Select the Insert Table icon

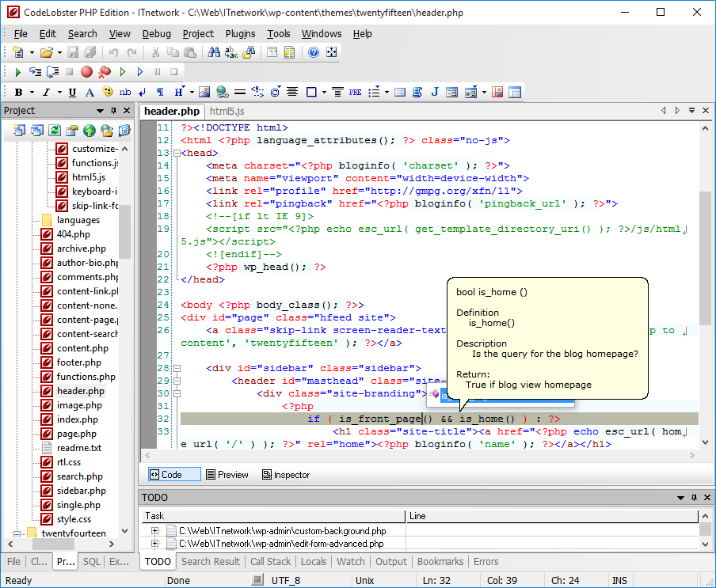pyautogui.click(x=400, y=92)
